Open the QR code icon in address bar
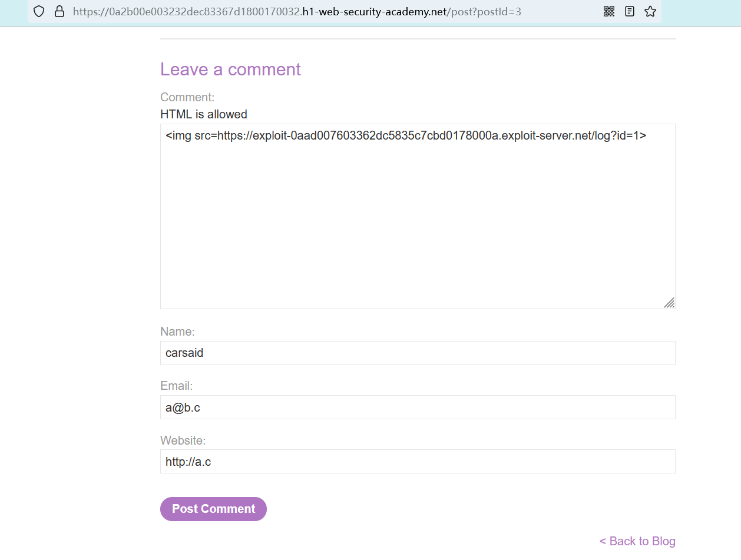 point(609,11)
